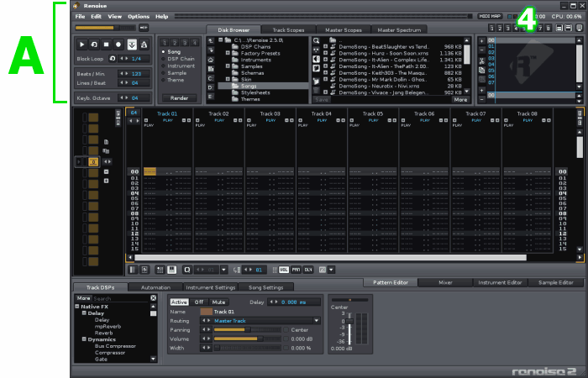The image size is (588, 378).
Task: Toggle the Q quantize icon
Action: pyautogui.click(x=186, y=270)
